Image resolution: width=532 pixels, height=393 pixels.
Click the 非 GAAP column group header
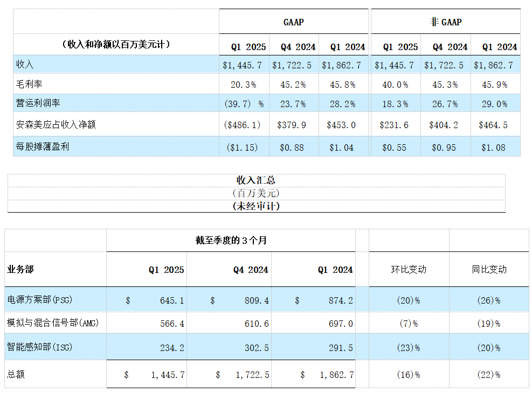tap(445, 22)
